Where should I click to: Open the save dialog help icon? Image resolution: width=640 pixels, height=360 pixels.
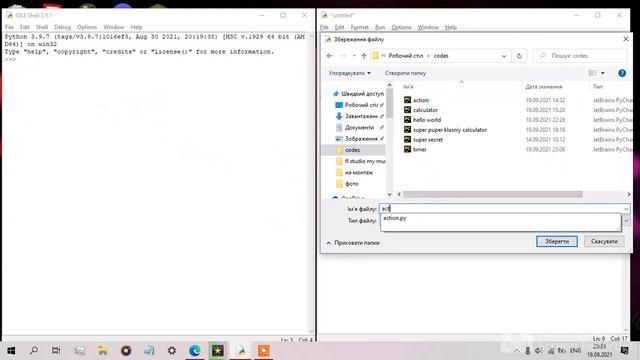(622, 73)
